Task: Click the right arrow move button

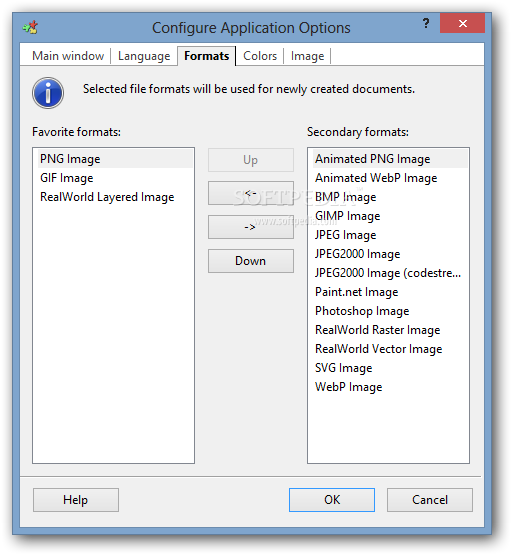Action: click(251, 227)
